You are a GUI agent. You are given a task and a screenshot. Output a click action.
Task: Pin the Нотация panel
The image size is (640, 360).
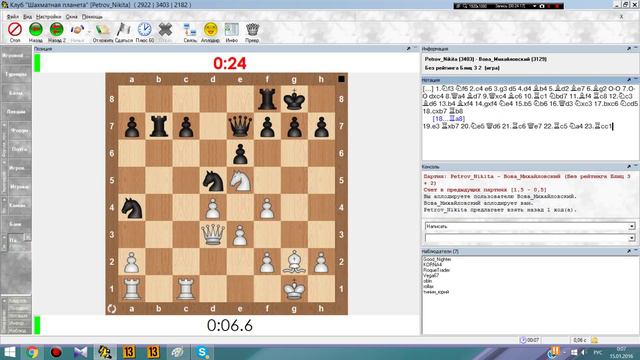pos(629,80)
